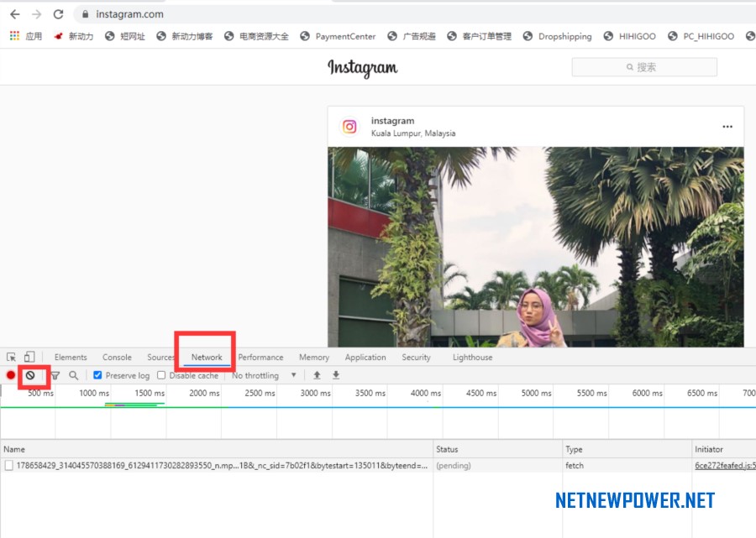The width and height of the screenshot is (756, 538).
Task: Click the 1500 ms timeline marker
Action: (x=150, y=393)
